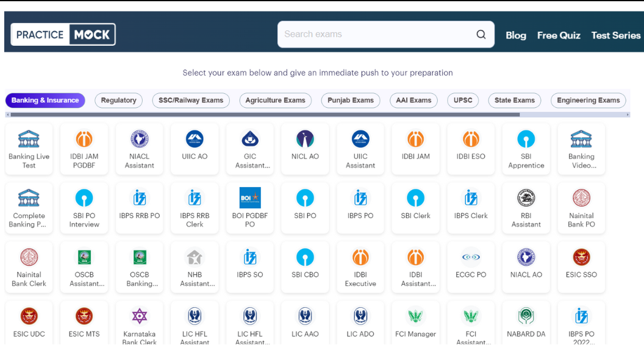644x362 pixels.
Task: Open the NIACL AO exam icon
Action: pos(526,257)
